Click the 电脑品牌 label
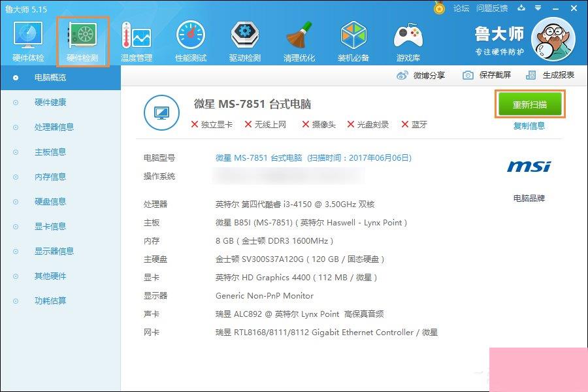The width and height of the screenshot is (588, 392). (529, 198)
